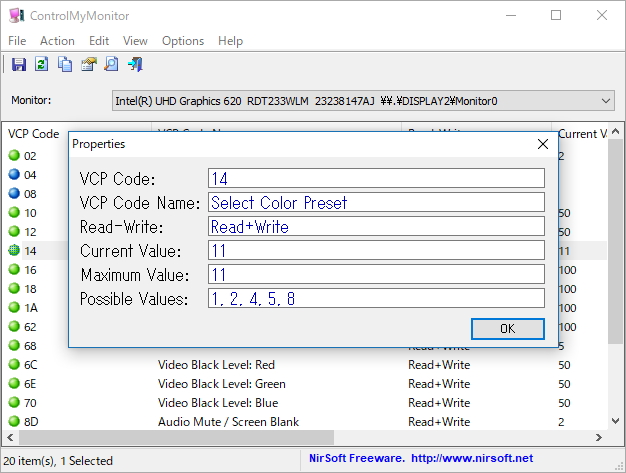
Task: Click the ControlMyMonitor title bar app icon
Action: click(x=16, y=16)
